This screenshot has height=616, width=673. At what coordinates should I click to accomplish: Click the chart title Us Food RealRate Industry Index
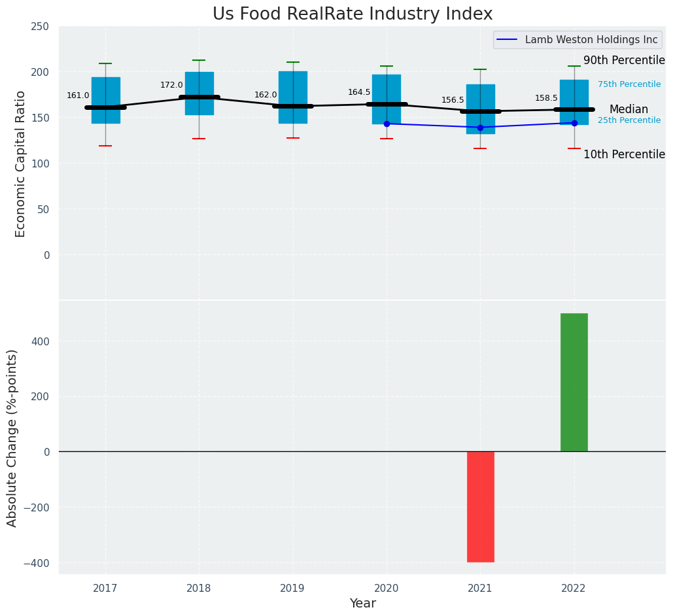(353, 14)
